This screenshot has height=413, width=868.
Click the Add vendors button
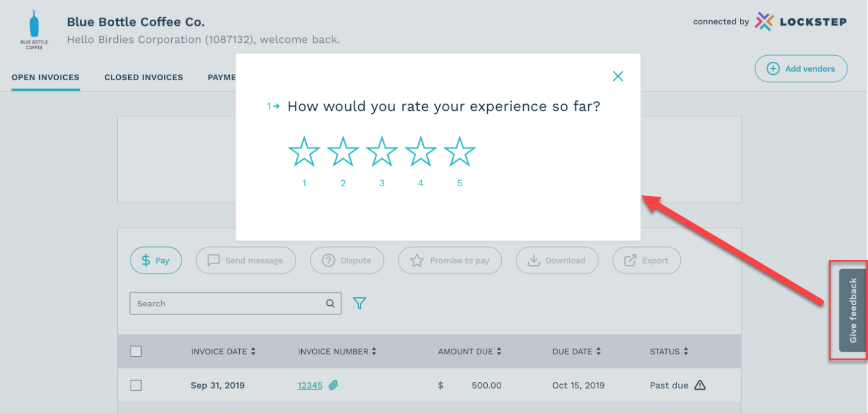click(x=801, y=69)
